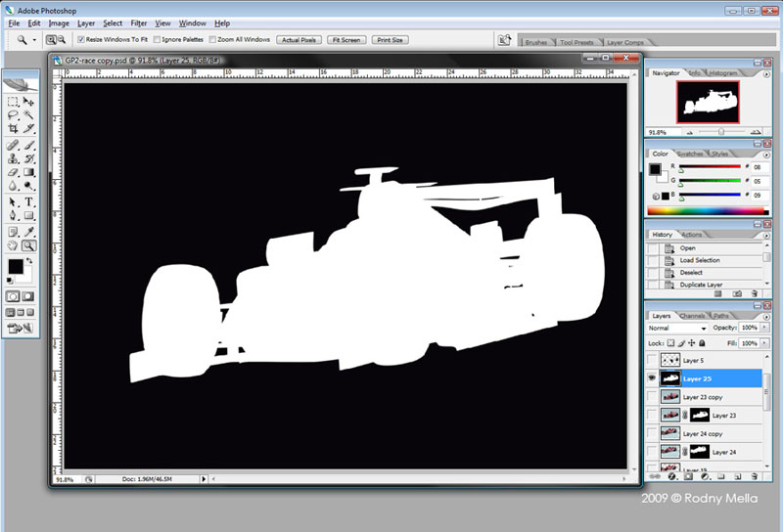Hide Layer 25 using its eye icon
This screenshot has width=783, height=532.
coord(652,377)
